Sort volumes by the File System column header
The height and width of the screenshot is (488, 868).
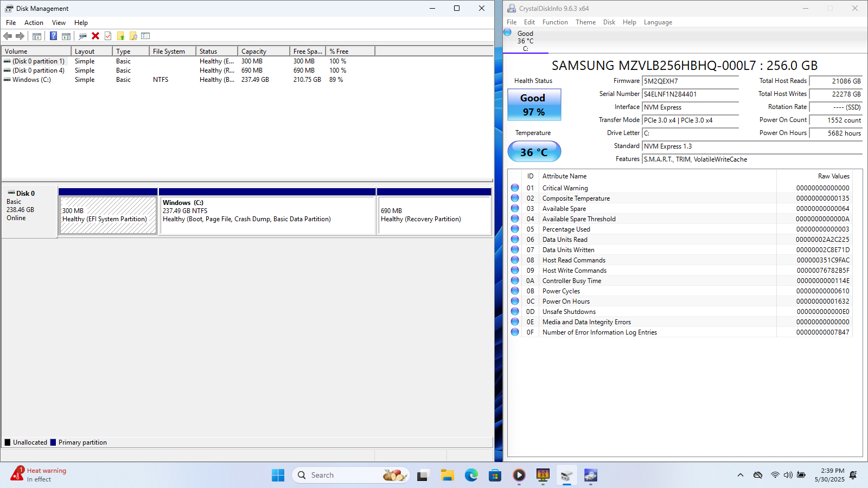point(173,52)
